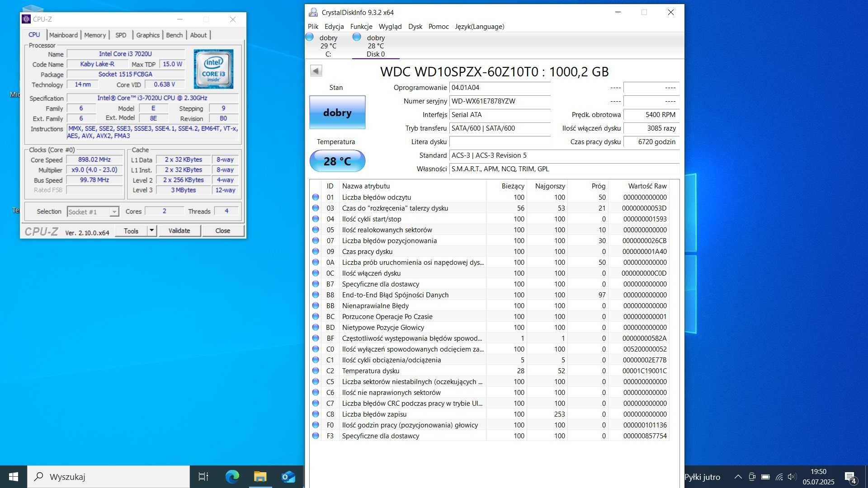Click the 28 °C temperature indicator
The width and height of the screenshot is (868, 488).
click(x=337, y=161)
